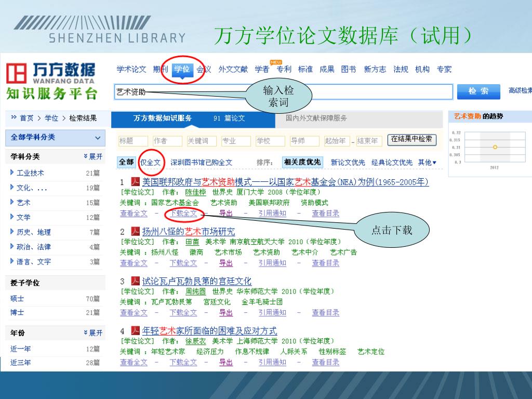Expand 艺术 category triangle
The height and width of the screenshot is (399, 532).
(12, 202)
